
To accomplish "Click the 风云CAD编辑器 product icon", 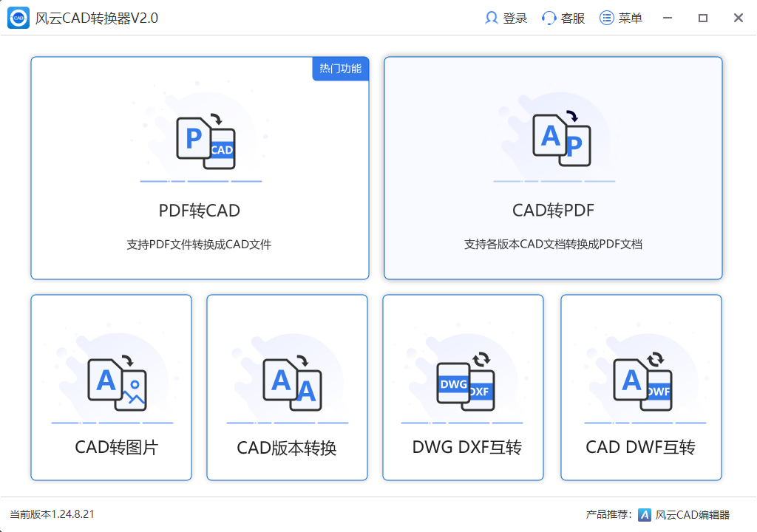I will click(x=645, y=515).
